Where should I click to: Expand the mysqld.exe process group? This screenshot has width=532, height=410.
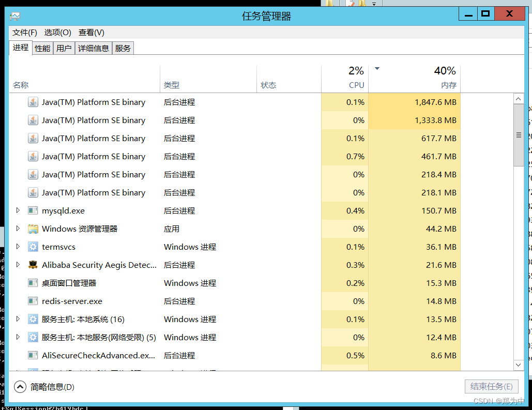pos(18,210)
